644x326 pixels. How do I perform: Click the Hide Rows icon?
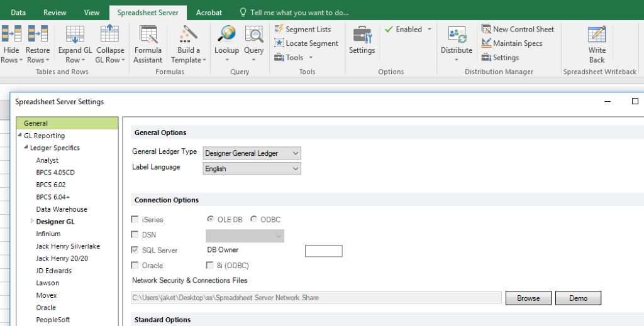[11, 34]
